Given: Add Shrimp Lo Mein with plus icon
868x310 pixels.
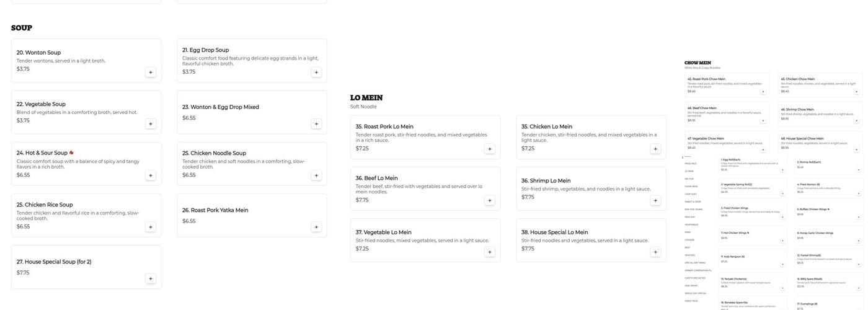Looking at the screenshot, I should [x=655, y=200].
